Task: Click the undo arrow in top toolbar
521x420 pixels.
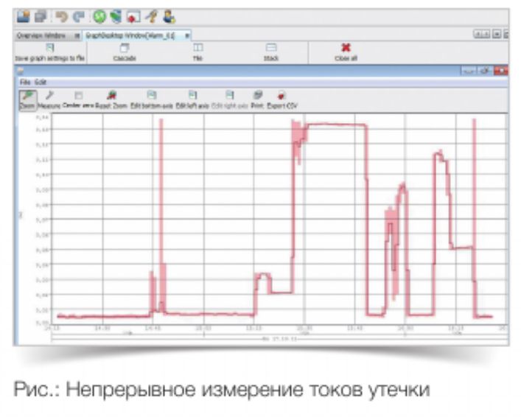Action: pos(62,15)
